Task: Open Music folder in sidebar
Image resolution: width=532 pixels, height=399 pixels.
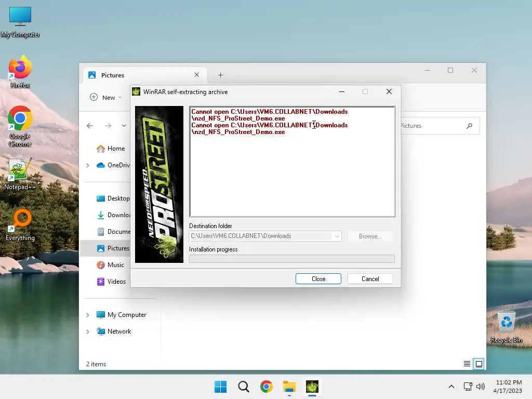Action: click(111, 265)
